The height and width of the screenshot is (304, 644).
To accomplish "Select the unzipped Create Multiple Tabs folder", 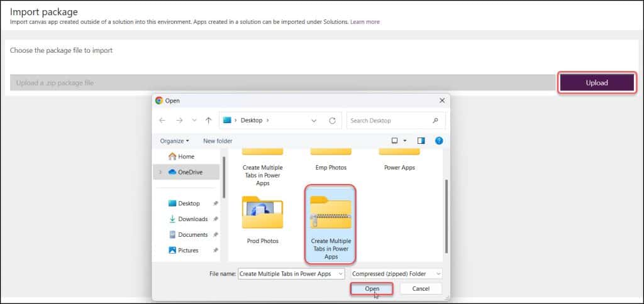I will pos(262,167).
